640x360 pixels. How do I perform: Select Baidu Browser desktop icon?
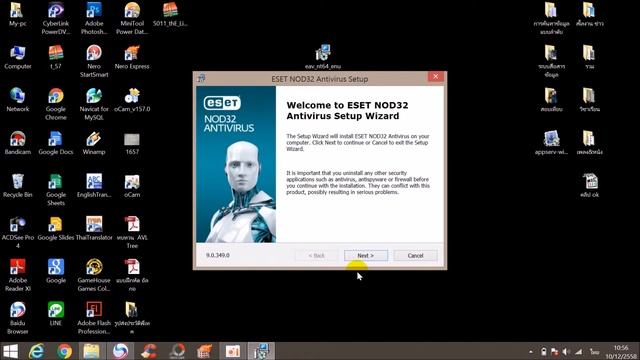pyautogui.click(x=18, y=318)
